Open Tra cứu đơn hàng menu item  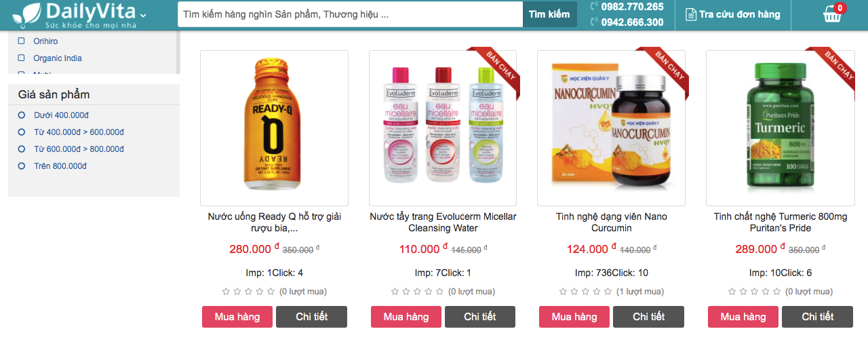(x=733, y=14)
